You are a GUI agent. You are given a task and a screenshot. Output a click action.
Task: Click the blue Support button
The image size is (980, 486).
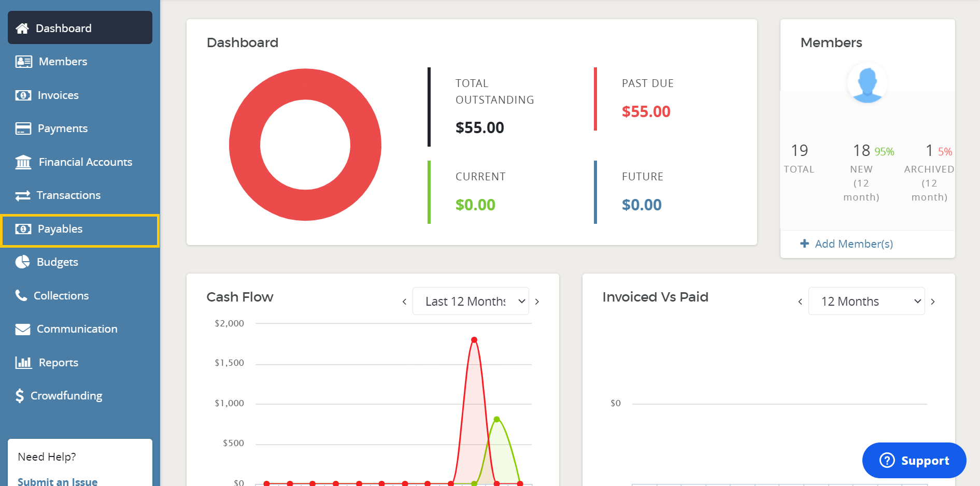914,460
